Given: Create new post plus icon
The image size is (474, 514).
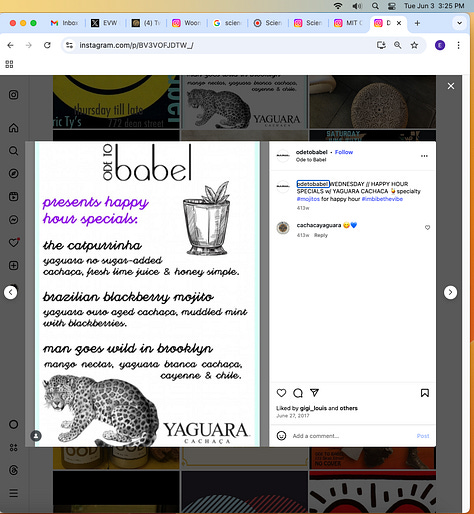Looking at the screenshot, I should point(13,265).
